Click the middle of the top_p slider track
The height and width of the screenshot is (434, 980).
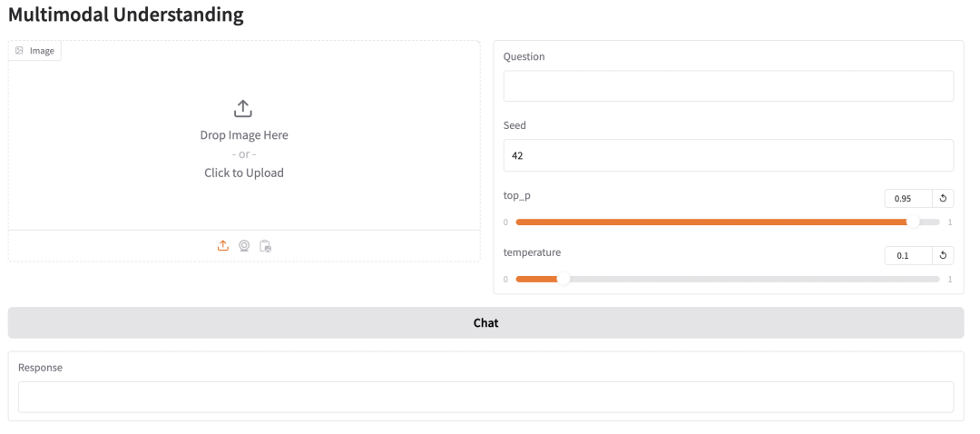pos(728,222)
